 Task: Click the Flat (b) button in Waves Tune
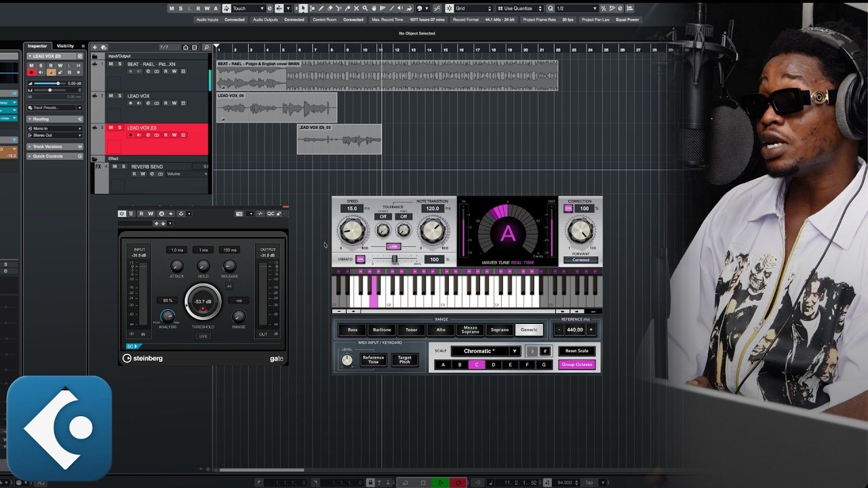[x=532, y=351]
